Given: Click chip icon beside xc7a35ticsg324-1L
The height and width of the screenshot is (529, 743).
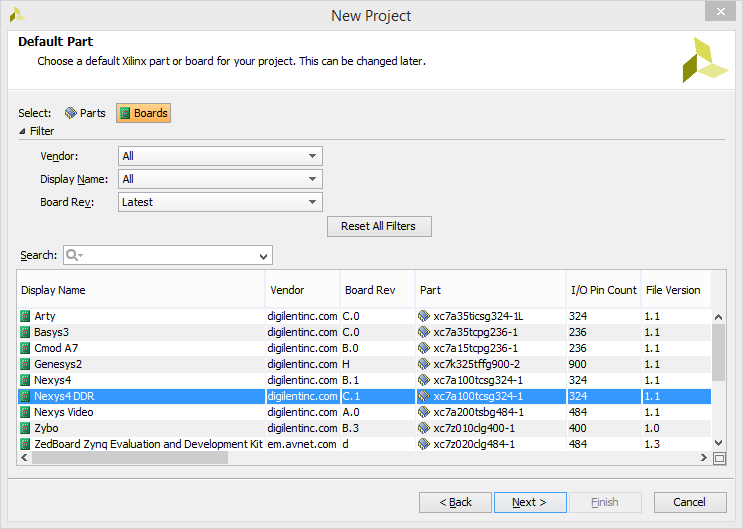Looking at the screenshot, I should [x=424, y=316].
